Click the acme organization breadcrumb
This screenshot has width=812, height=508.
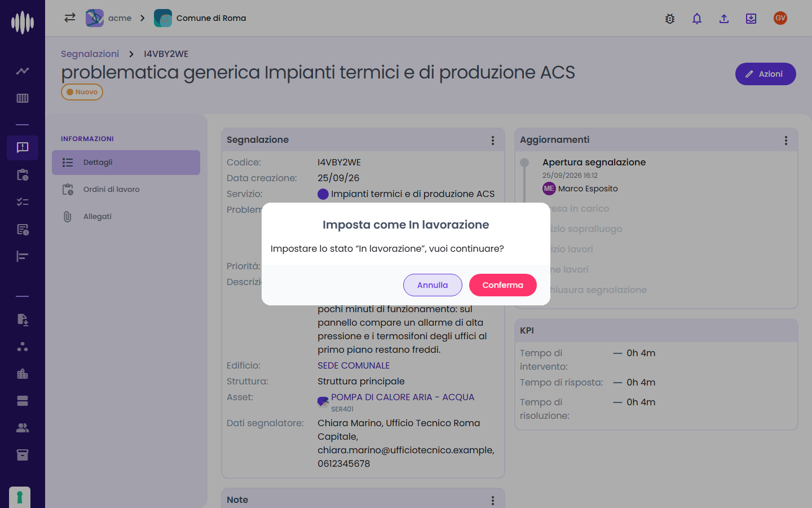(109, 18)
